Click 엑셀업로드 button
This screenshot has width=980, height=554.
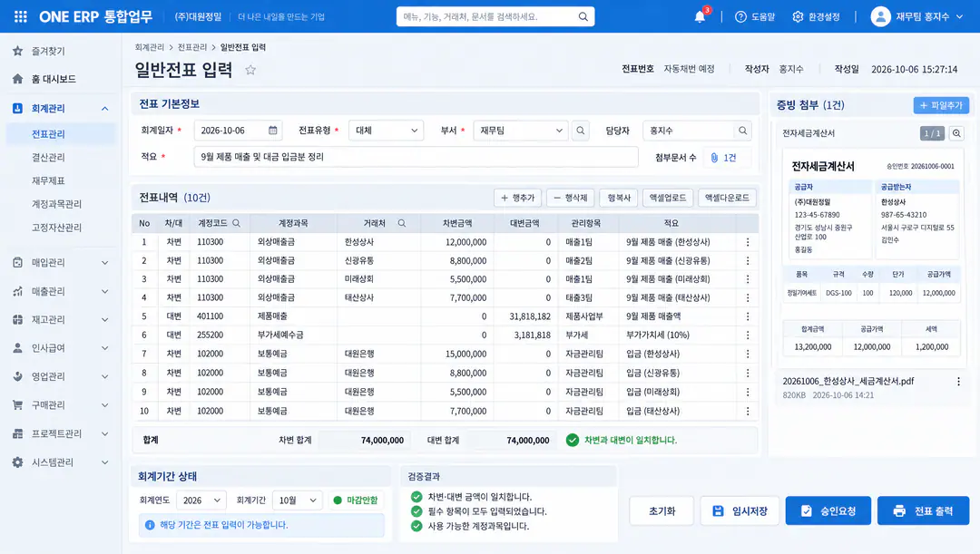pyautogui.click(x=668, y=198)
